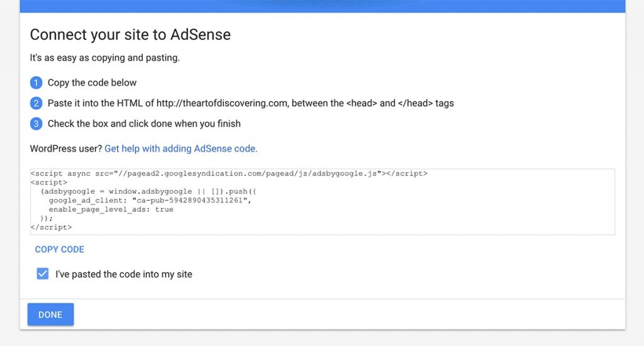The height and width of the screenshot is (346, 644).
Task: Click the "Copy the code below" step text
Action: [x=92, y=82]
